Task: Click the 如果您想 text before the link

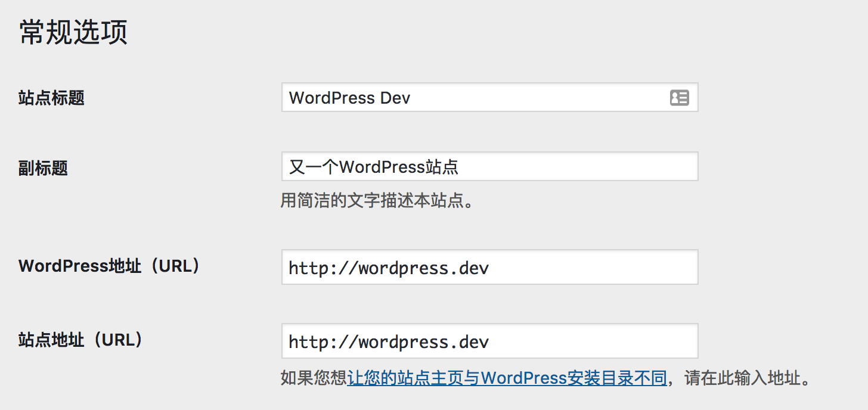Action: [314, 378]
